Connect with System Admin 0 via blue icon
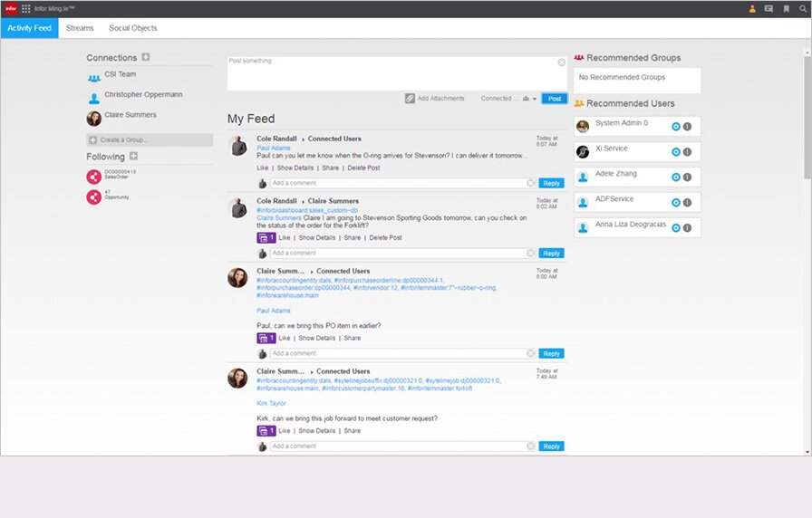812x518 pixels. click(x=675, y=127)
